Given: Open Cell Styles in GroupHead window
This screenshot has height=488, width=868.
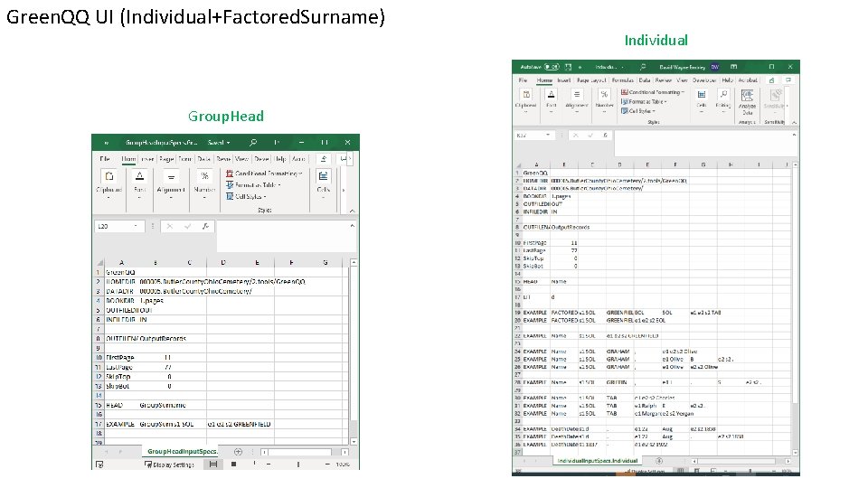Looking at the screenshot, I should [x=246, y=196].
